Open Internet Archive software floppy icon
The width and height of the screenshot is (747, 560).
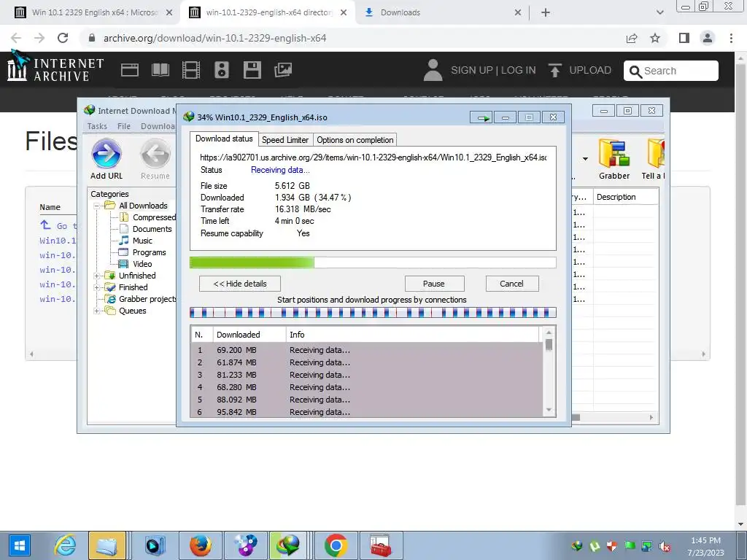pos(252,70)
